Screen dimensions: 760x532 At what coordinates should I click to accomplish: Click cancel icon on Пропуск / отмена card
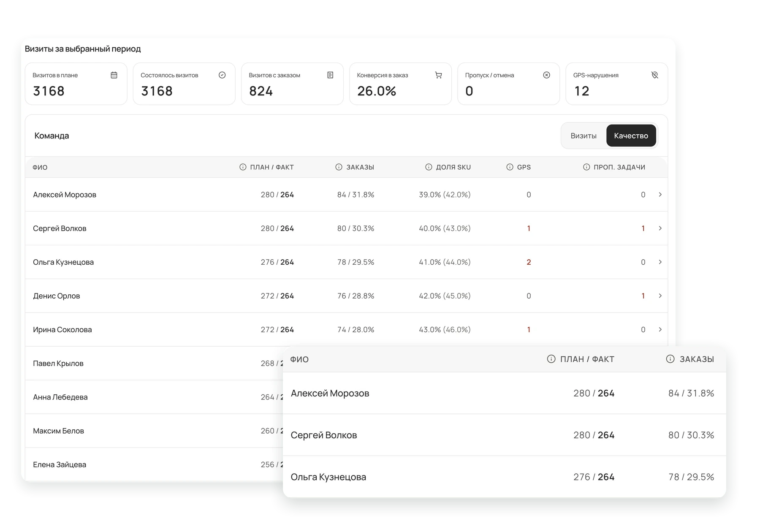click(546, 75)
